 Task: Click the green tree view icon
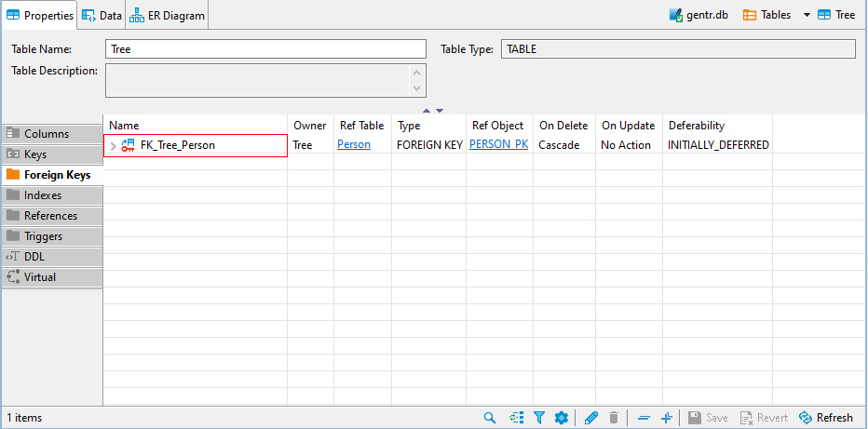[517, 418]
